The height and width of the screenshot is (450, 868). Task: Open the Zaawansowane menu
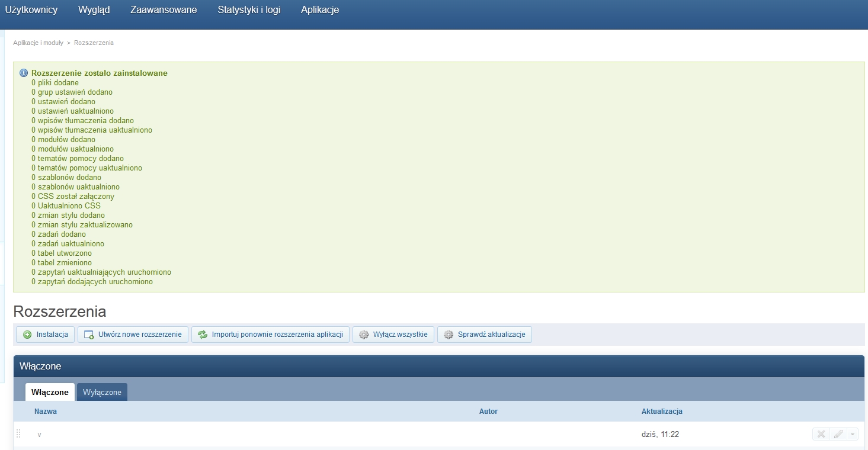click(x=164, y=10)
